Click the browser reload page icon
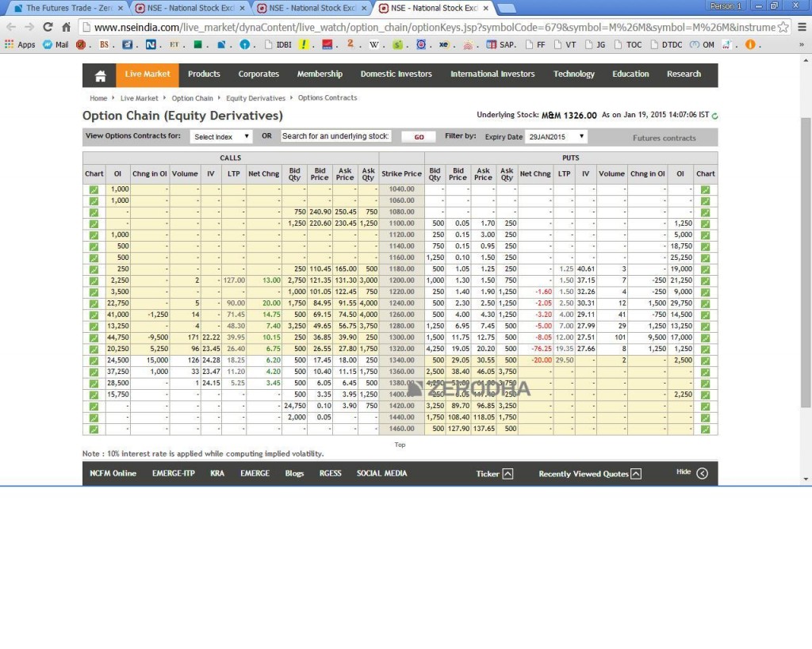The image size is (812, 649). [x=49, y=25]
